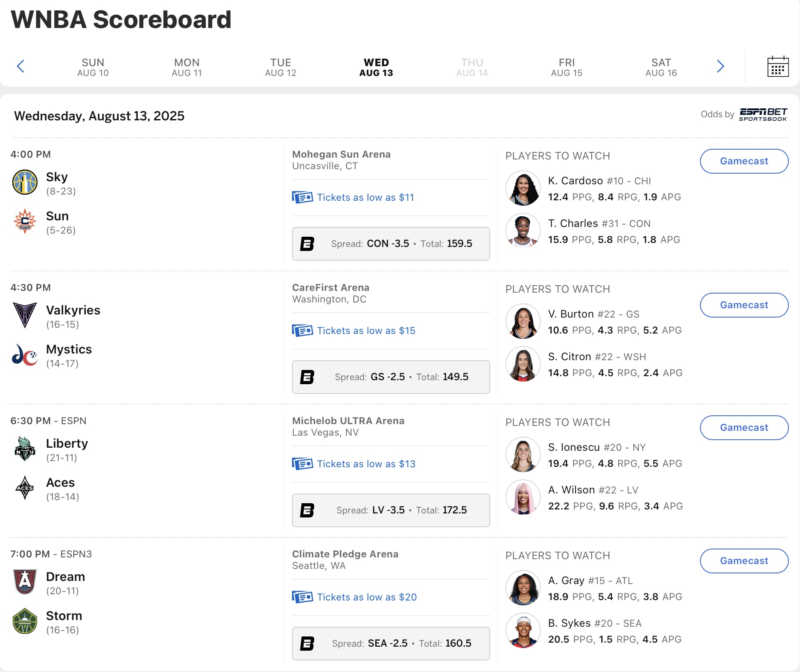
Task: Open the calendar date picker icon
Action: pyautogui.click(x=778, y=67)
